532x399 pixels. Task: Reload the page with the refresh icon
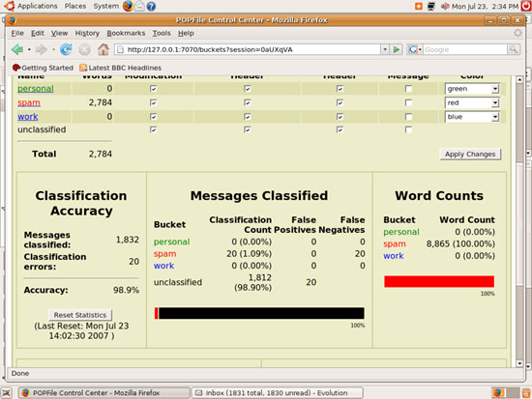click(66, 49)
